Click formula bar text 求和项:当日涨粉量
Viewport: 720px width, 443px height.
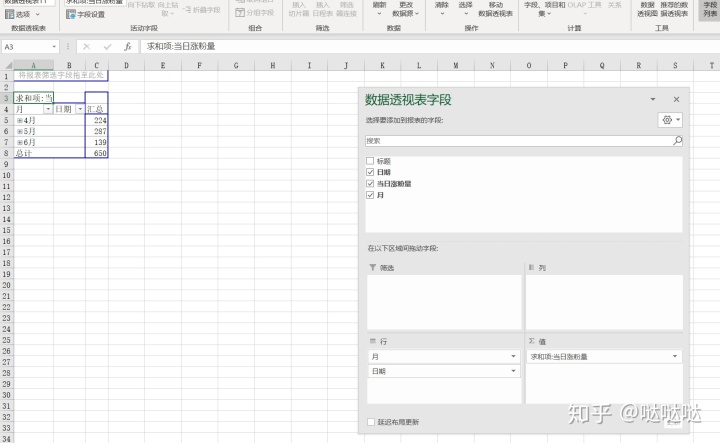181,46
